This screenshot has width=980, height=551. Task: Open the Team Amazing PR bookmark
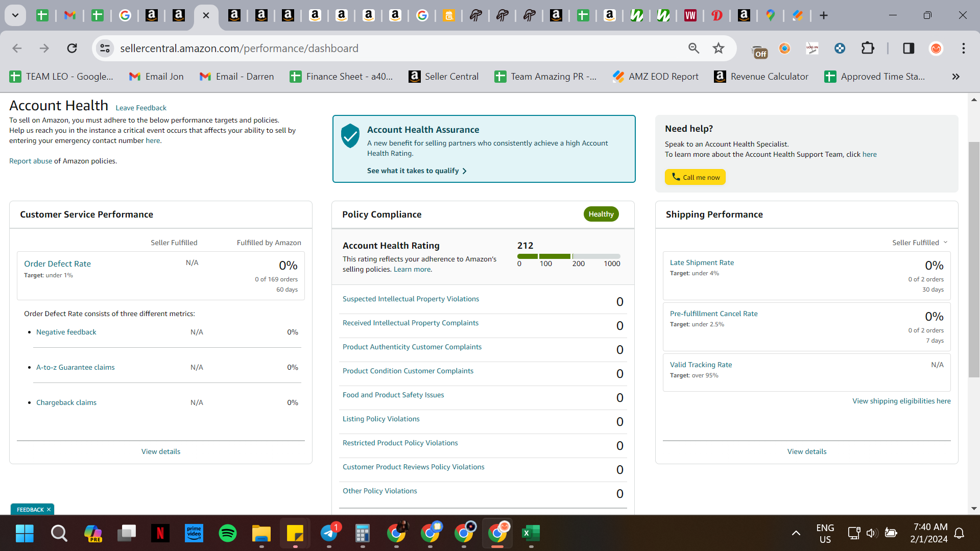pyautogui.click(x=546, y=77)
